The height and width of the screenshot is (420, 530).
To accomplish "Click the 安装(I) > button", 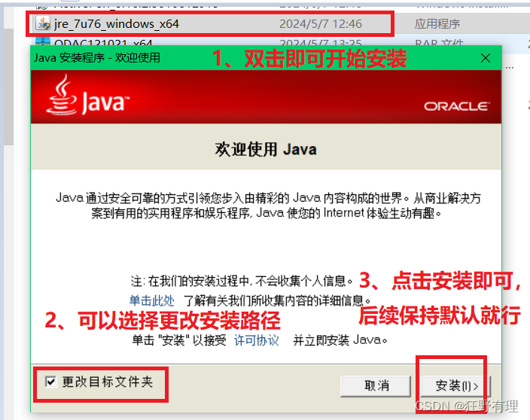I will coord(455,386).
